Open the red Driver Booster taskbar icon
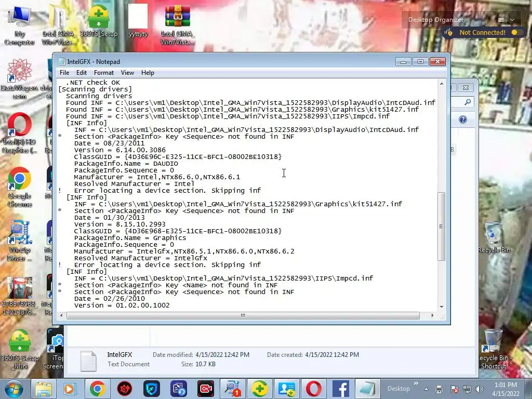 pyautogui.click(x=124, y=389)
